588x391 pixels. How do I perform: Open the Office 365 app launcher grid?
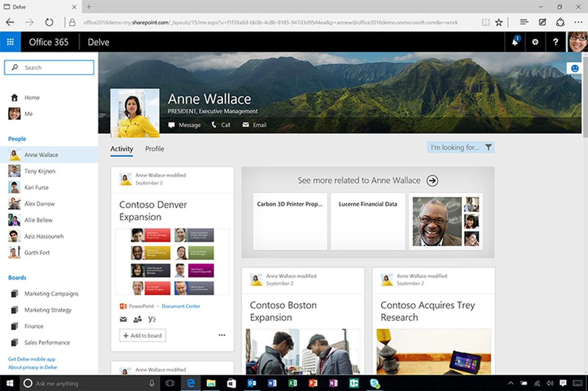[10, 42]
